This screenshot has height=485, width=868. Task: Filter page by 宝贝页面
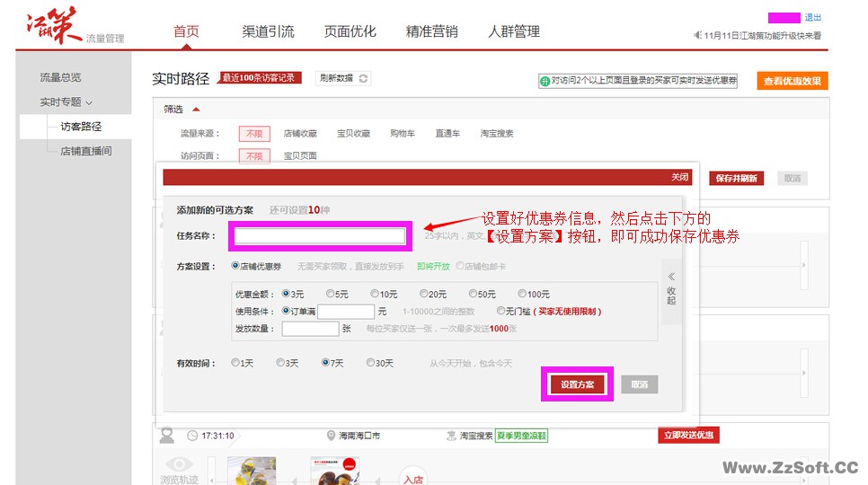pyautogui.click(x=300, y=156)
